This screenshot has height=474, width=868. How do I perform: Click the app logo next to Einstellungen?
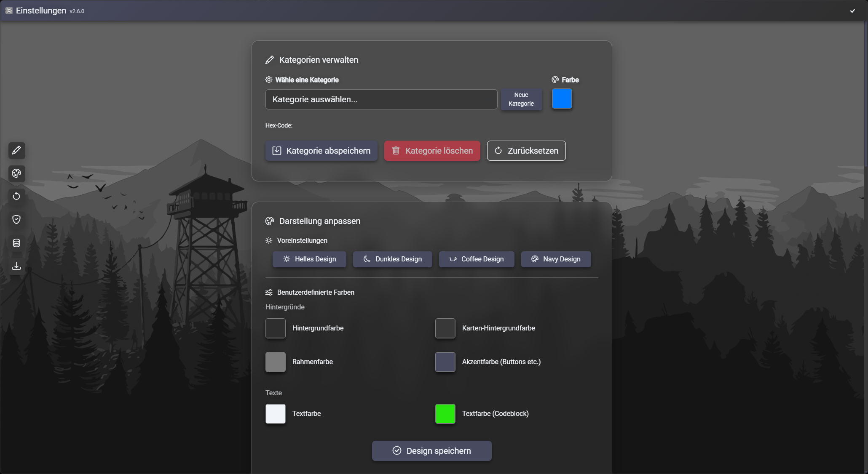click(x=9, y=11)
